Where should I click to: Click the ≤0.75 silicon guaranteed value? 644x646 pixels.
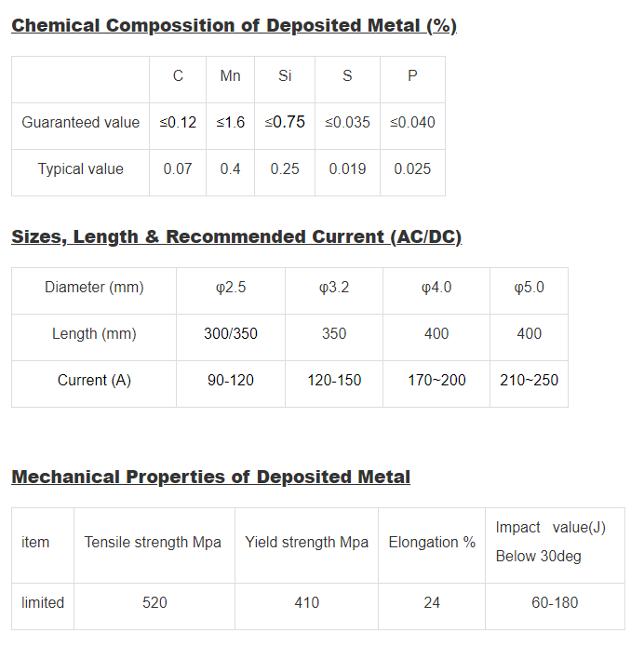click(285, 122)
